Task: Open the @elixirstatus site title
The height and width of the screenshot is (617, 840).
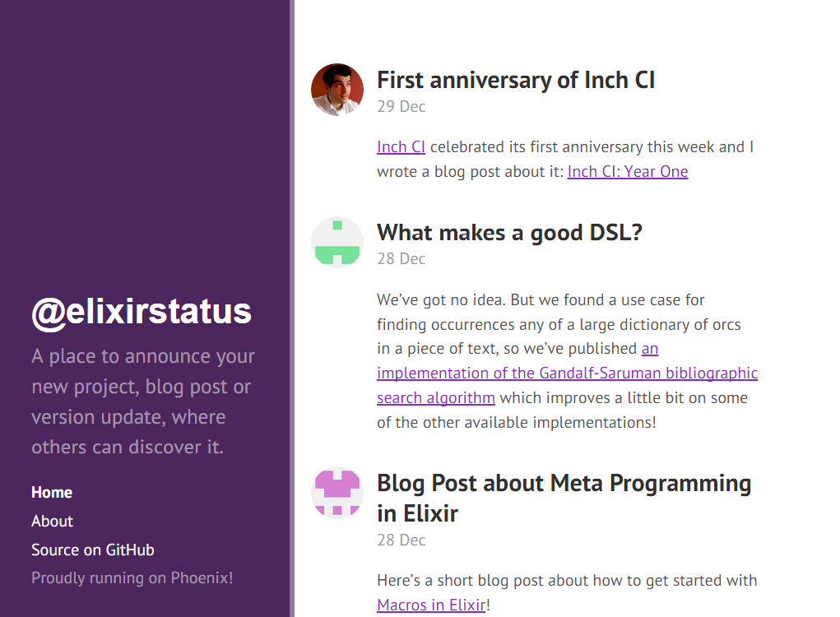Action: pos(142,312)
